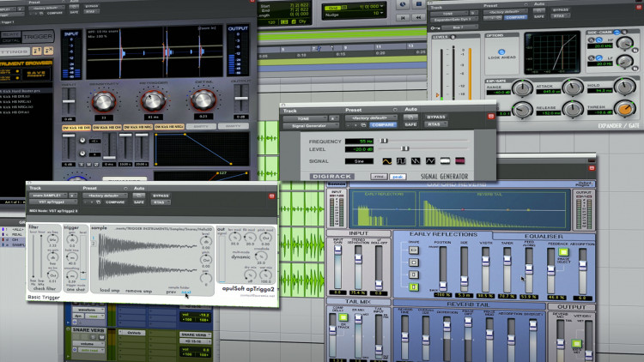This screenshot has height=362, width=644.
Task: Click the FREQUENCY slider handle in Signal Generator
Action: coord(384,141)
